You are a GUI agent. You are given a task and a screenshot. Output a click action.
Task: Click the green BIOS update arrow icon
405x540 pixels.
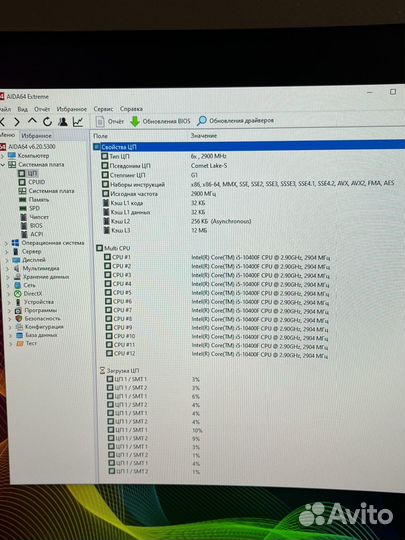pos(135,121)
